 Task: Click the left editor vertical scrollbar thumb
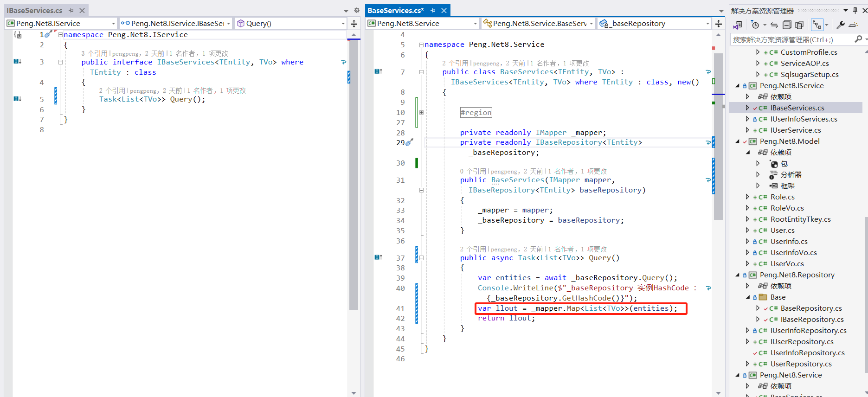[354, 174]
